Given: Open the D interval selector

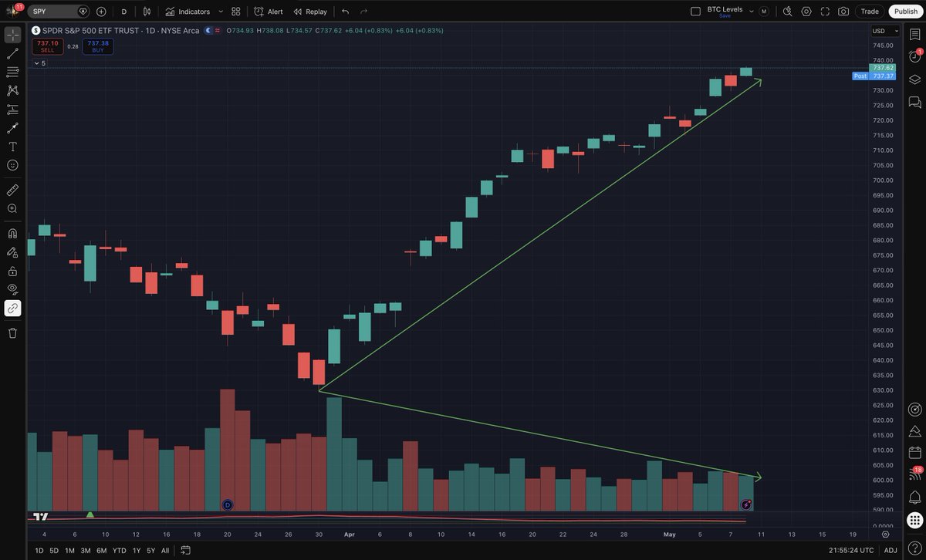Looking at the screenshot, I should pyautogui.click(x=123, y=12).
